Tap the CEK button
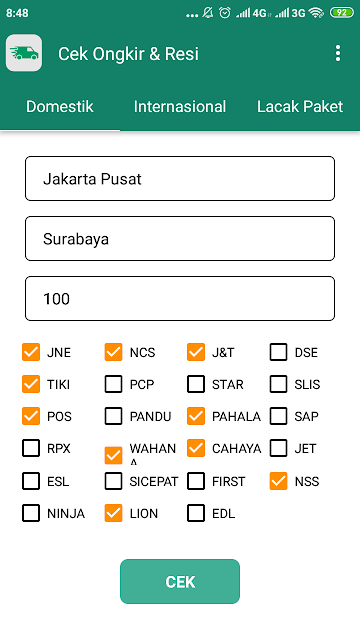 tap(180, 581)
